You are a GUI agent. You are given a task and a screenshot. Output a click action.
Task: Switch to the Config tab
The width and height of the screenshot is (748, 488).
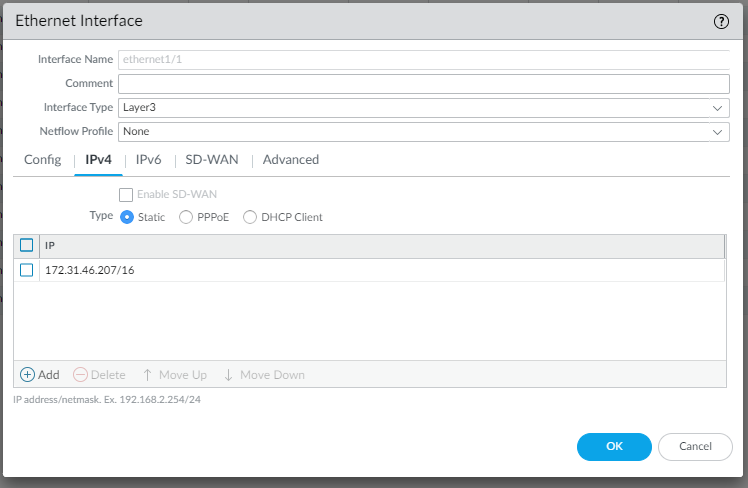[x=43, y=160]
